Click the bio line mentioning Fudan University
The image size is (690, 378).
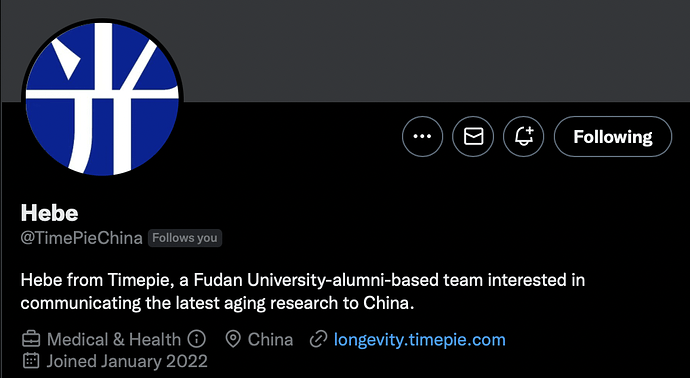[x=303, y=280]
